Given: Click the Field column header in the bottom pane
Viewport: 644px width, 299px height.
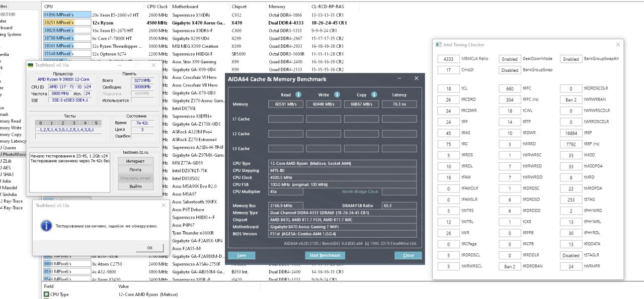Looking at the screenshot, I should [x=79, y=286].
